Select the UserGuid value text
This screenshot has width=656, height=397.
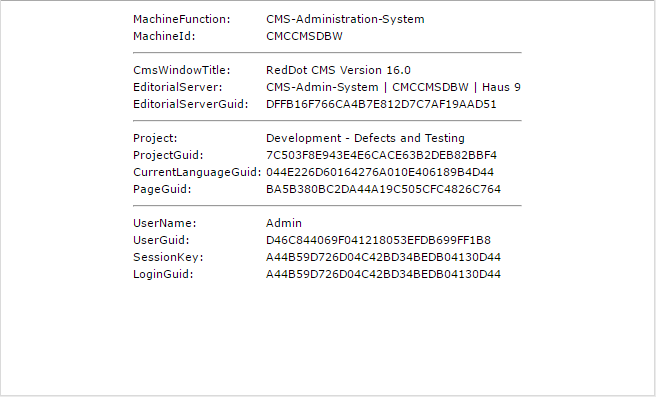pos(378,241)
